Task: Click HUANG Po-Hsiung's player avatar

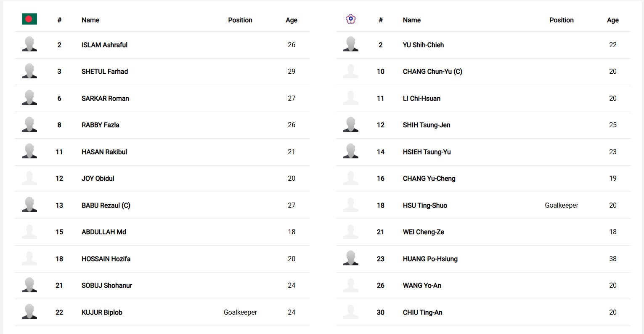Action: click(350, 258)
